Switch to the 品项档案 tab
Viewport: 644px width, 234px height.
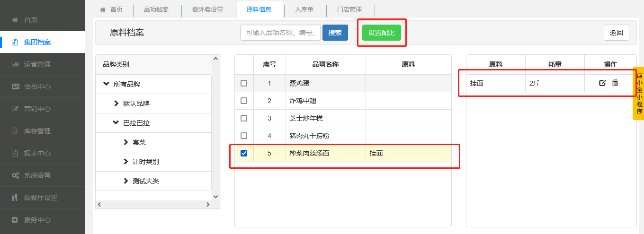coord(156,9)
